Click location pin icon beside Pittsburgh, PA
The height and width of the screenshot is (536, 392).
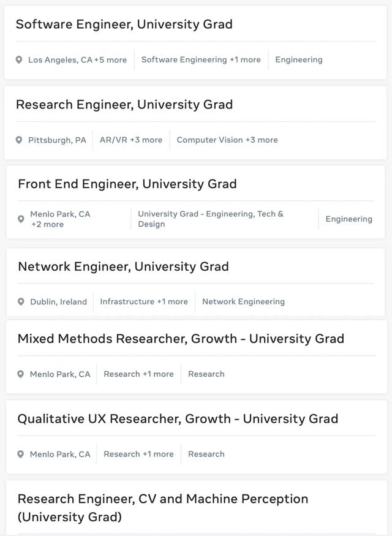19,140
